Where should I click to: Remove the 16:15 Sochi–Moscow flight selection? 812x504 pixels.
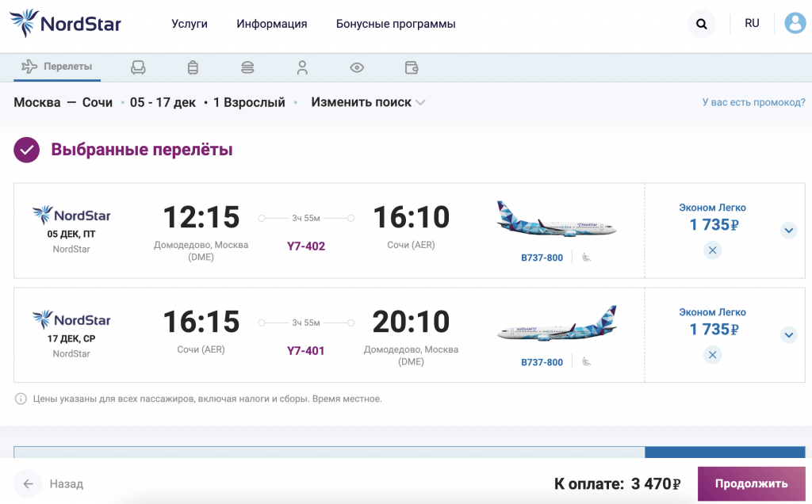point(712,355)
